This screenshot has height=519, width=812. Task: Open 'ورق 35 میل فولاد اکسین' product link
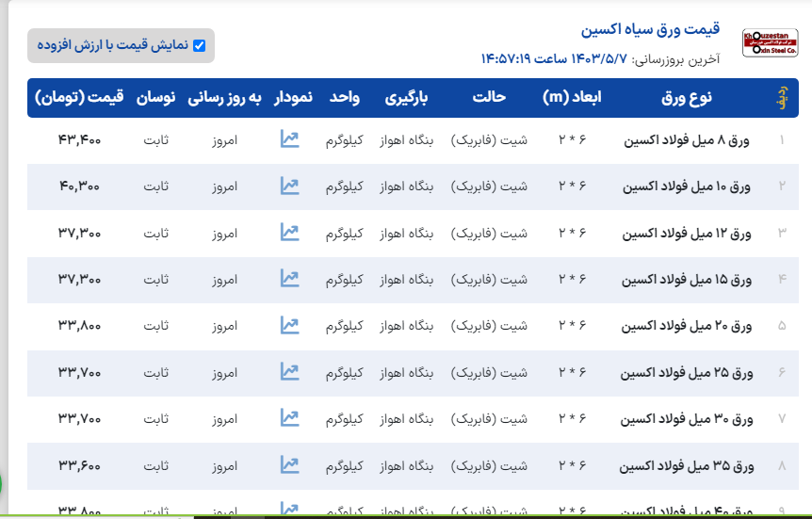click(685, 465)
